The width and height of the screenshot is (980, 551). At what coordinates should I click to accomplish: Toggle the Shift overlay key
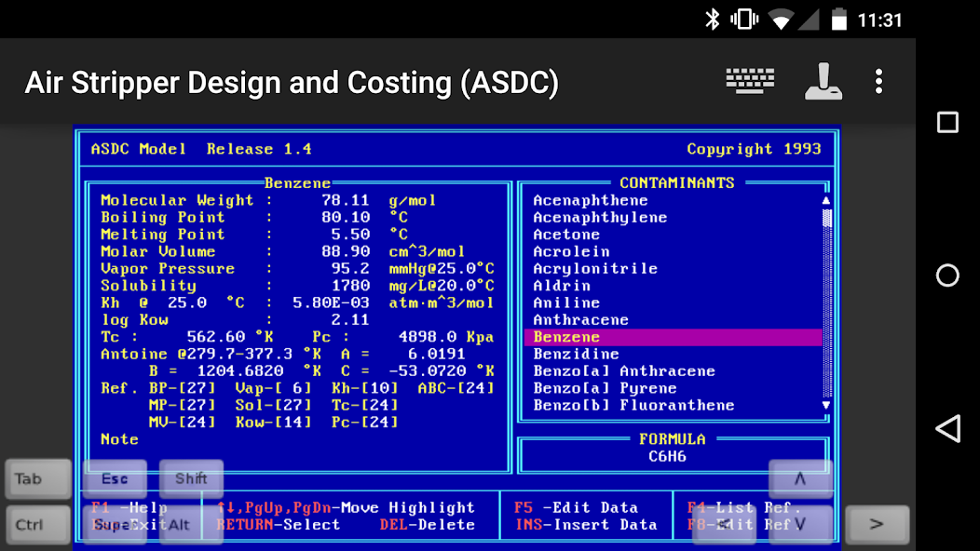coord(191,478)
